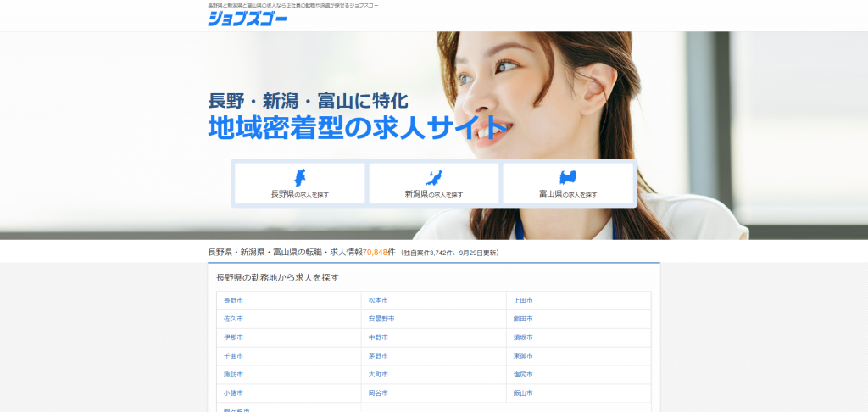The width and height of the screenshot is (868, 412).
Task: Go to 千曲市 job search link
Action: pos(233,355)
